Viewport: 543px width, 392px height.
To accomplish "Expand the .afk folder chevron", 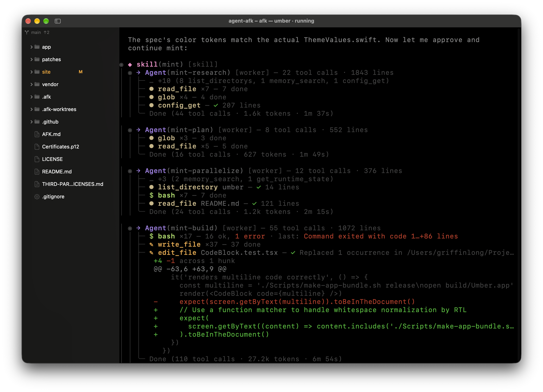I will click(x=31, y=97).
